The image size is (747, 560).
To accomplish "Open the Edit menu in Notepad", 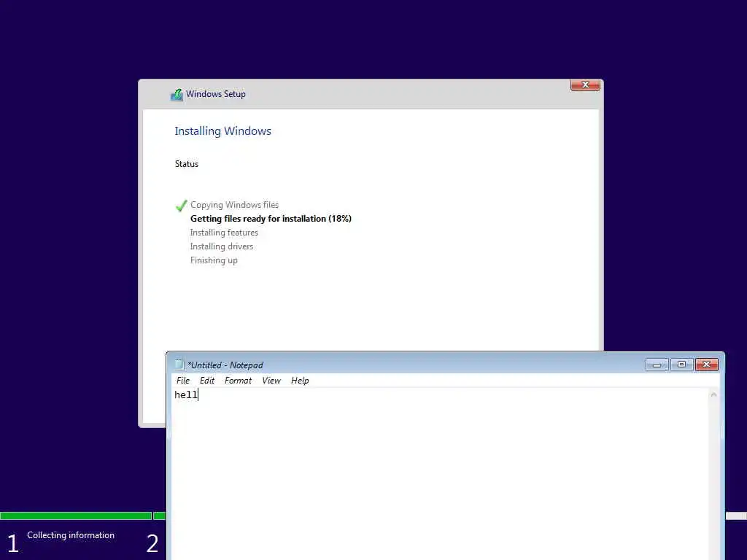I will [206, 381].
